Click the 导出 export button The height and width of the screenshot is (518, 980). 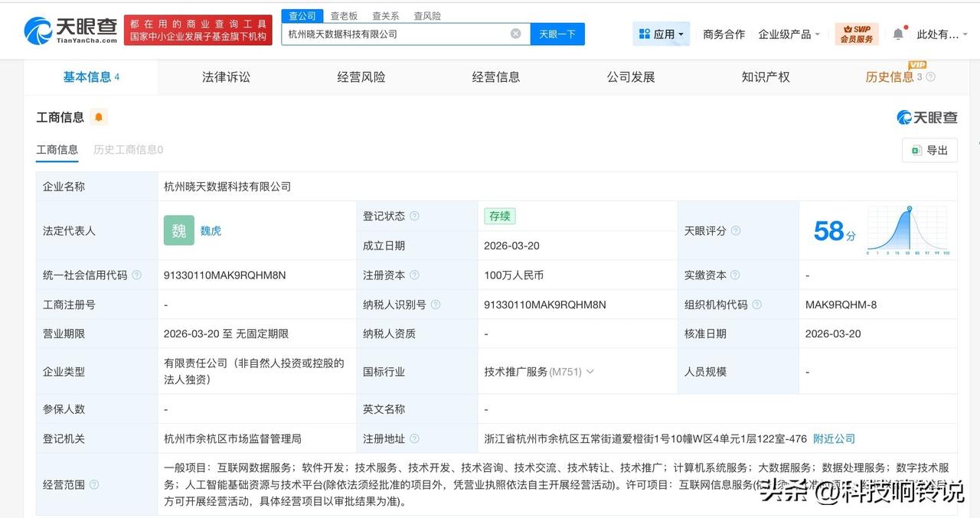[x=929, y=150]
